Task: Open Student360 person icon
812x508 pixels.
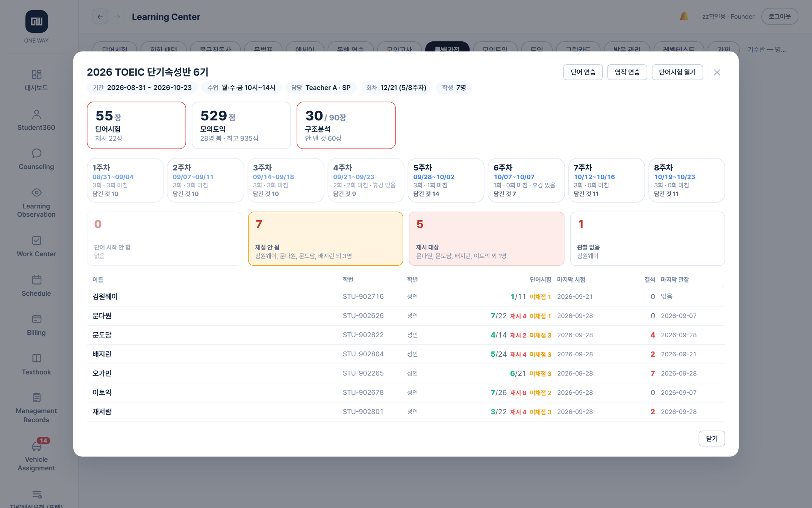Action: (36, 114)
